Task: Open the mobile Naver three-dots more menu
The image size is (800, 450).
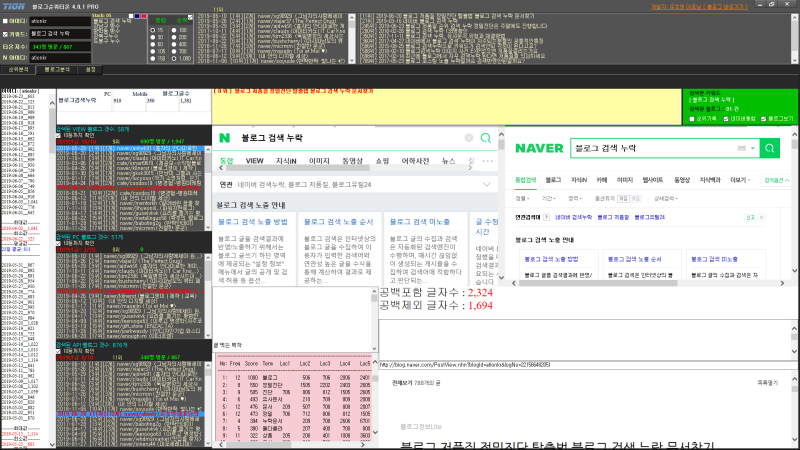Action: [x=488, y=161]
